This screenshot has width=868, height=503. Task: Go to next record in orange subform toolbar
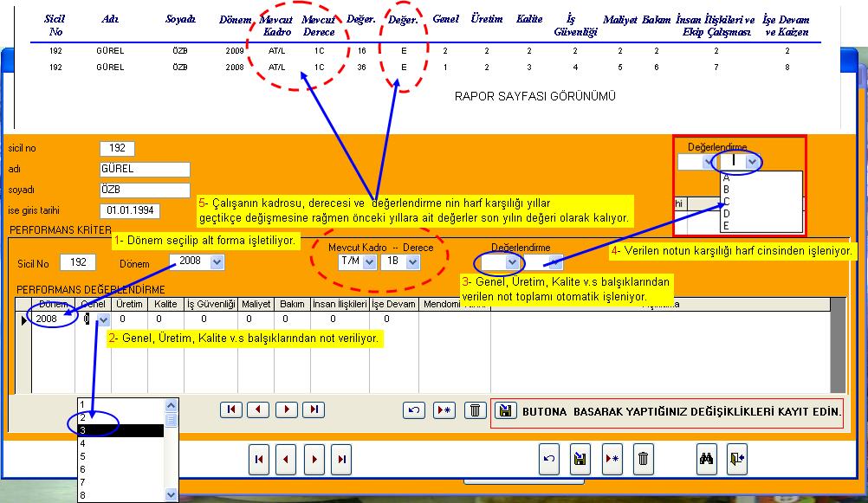pos(286,410)
